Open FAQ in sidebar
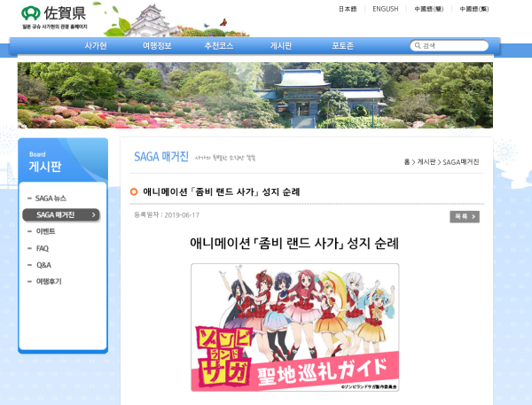Image resolution: width=532 pixels, height=405 pixels. (x=43, y=248)
